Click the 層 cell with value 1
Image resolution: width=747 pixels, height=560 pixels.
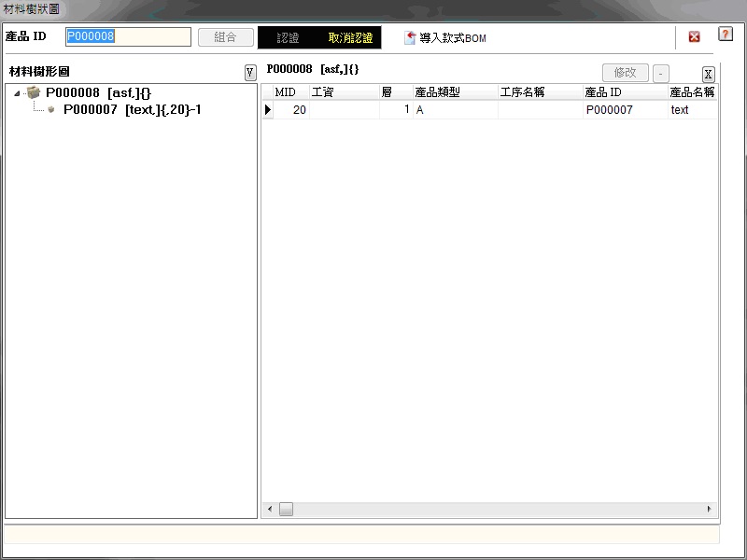click(396, 109)
